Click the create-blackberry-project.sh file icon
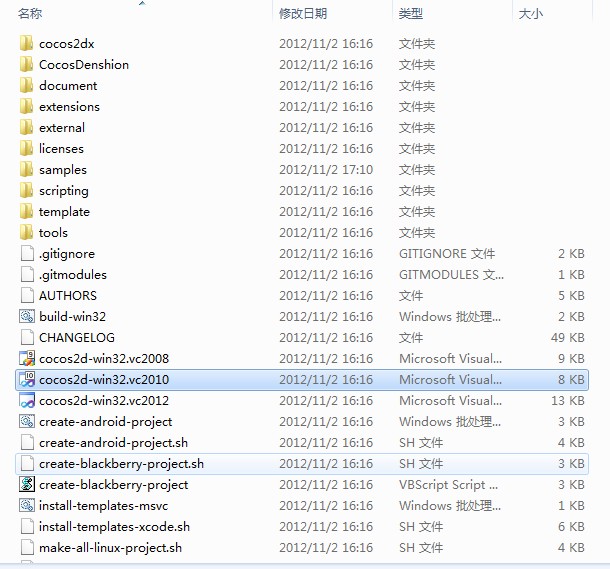The width and height of the screenshot is (610, 569). coord(27,463)
